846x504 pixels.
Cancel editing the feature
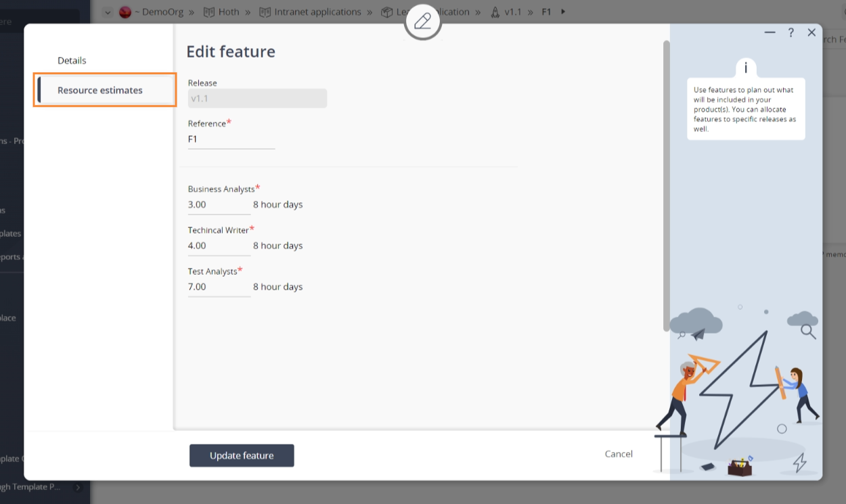[x=618, y=454]
